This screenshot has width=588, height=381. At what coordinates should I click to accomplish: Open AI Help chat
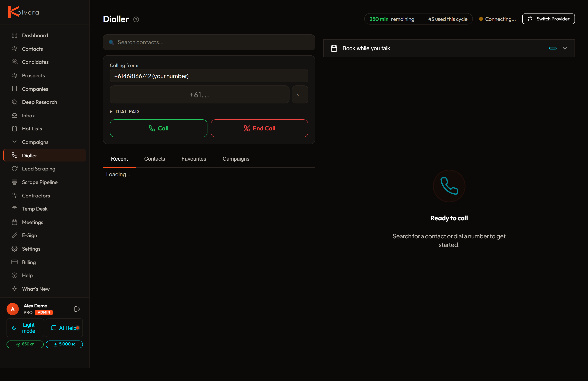[64, 328]
